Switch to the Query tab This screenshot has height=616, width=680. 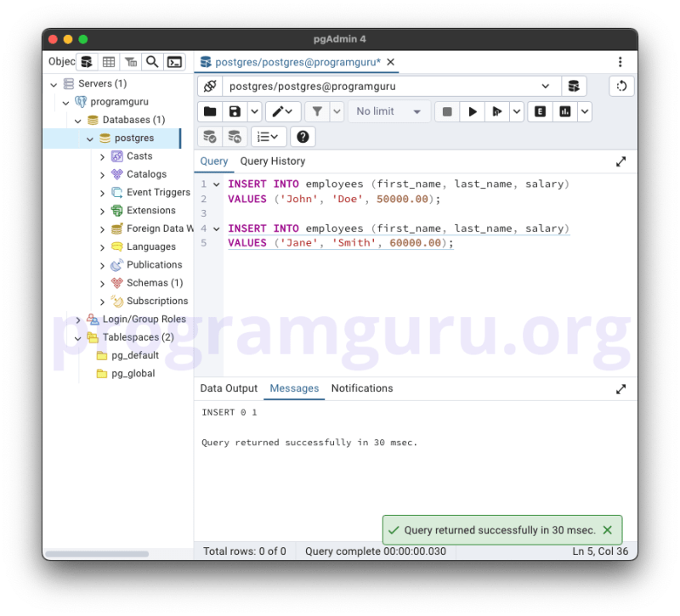pyautogui.click(x=214, y=161)
